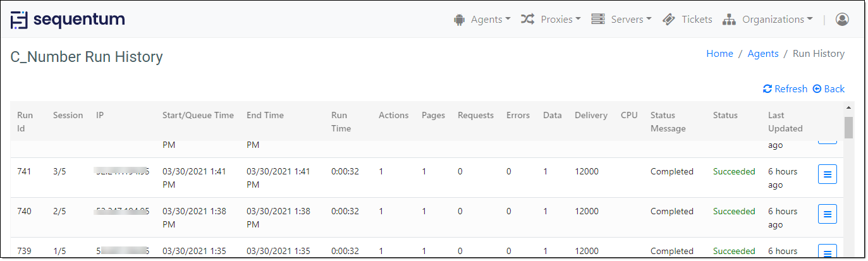
Task: Go to Home via breadcrumb
Action: [719, 54]
